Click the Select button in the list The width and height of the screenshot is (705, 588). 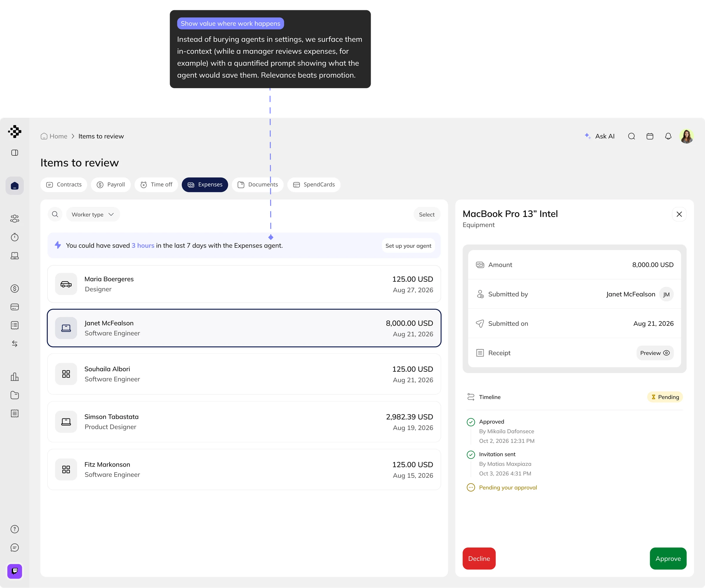(x=427, y=214)
